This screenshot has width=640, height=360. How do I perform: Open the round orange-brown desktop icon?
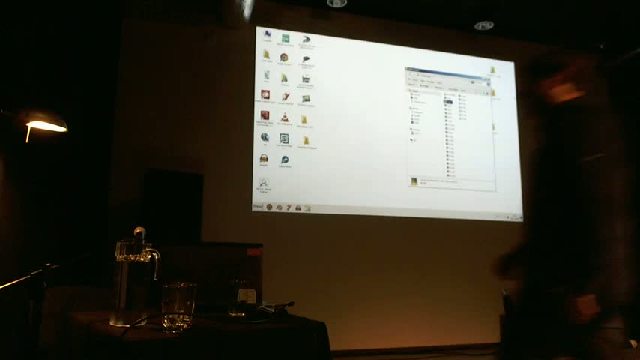(x=284, y=58)
